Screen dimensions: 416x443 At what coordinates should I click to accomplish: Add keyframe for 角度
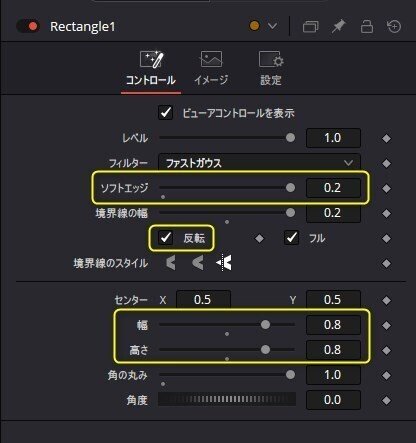(386, 400)
